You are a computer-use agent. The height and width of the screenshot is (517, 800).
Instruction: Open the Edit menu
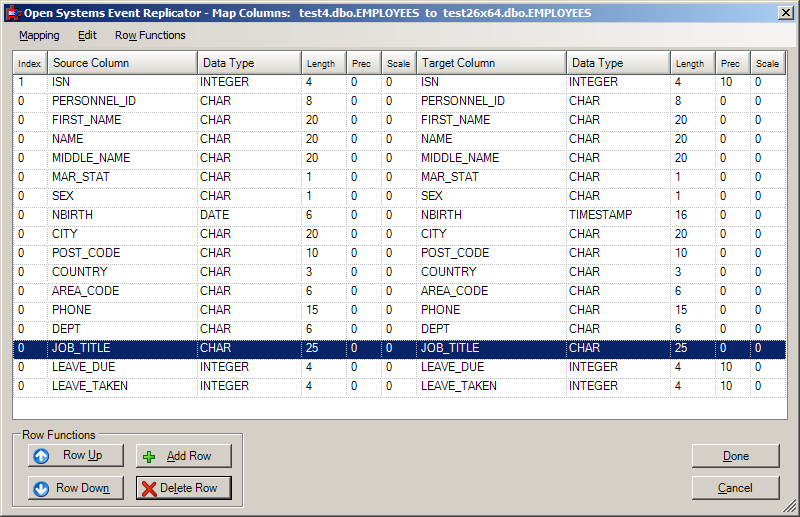(87, 35)
